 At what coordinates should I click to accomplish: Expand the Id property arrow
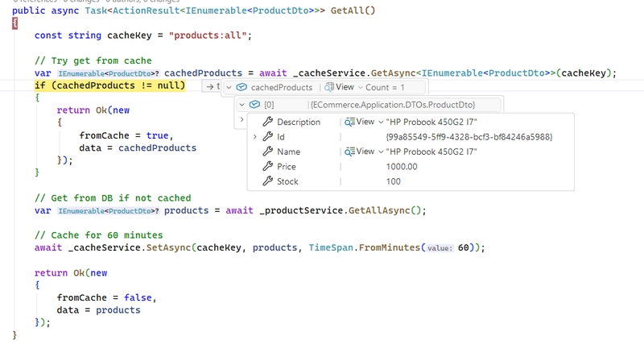[x=255, y=136]
